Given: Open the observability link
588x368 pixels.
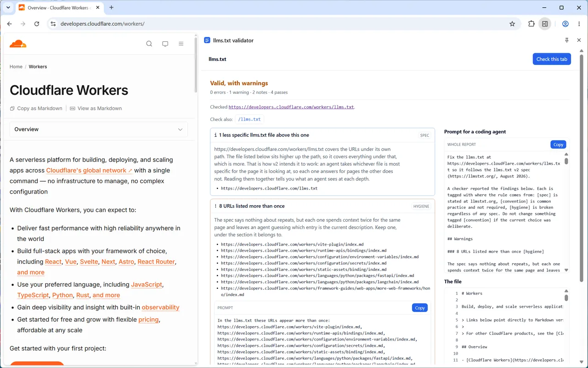Looking at the screenshot, I should coord(160,307).
